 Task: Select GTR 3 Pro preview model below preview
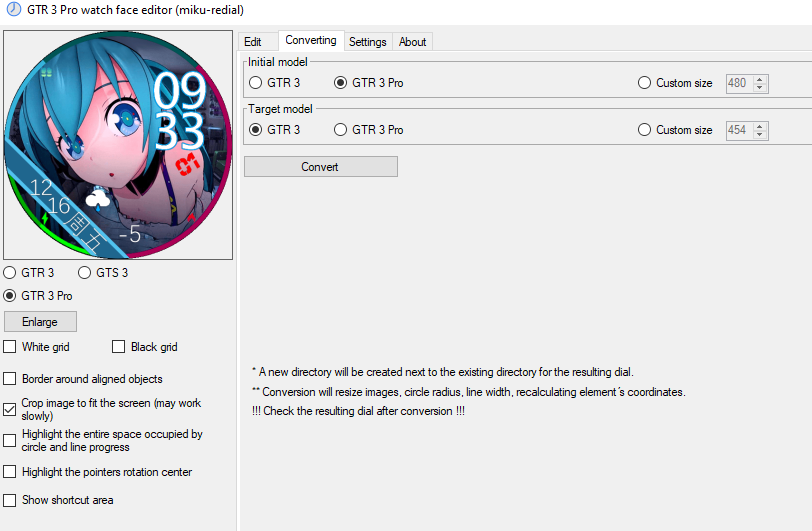click(38, 296)
